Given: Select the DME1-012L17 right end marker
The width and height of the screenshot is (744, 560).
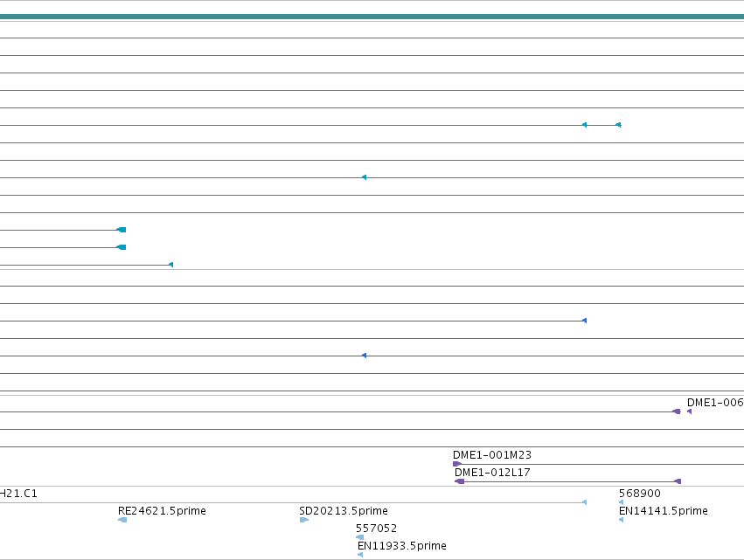Looking at the screenshot, I should pyautogui.click(x=678, y=481).
